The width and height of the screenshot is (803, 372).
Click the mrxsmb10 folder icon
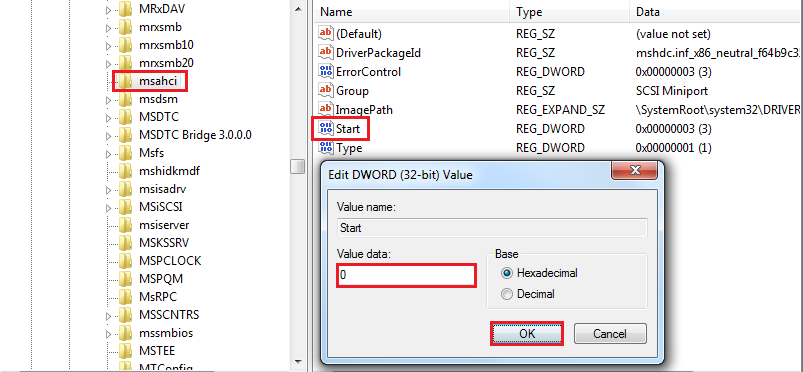(125, 45)
